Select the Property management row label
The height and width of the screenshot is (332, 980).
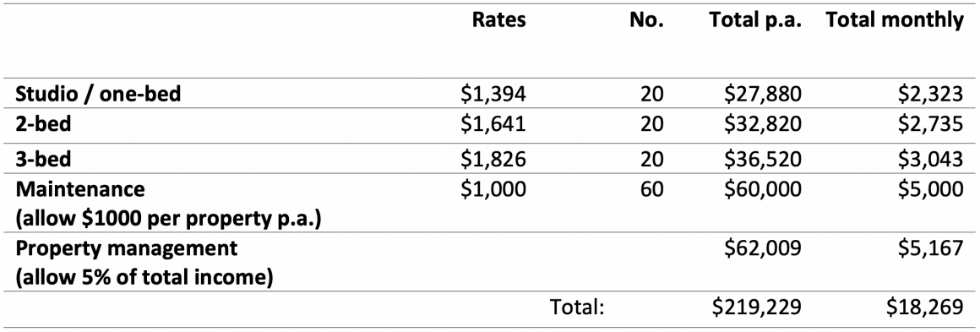click(126, 249)
